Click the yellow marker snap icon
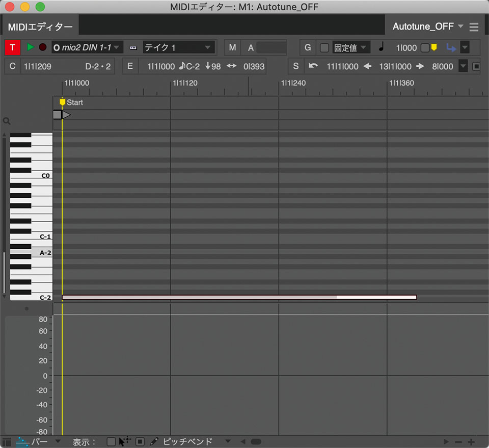489x448 pixels. pyautogui.click(x=434, y=47)
